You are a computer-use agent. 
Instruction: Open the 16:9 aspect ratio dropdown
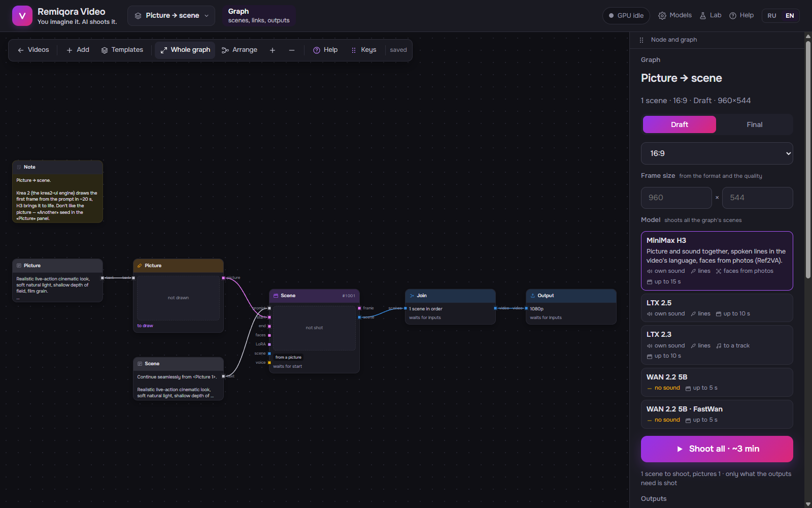[717, 153]
